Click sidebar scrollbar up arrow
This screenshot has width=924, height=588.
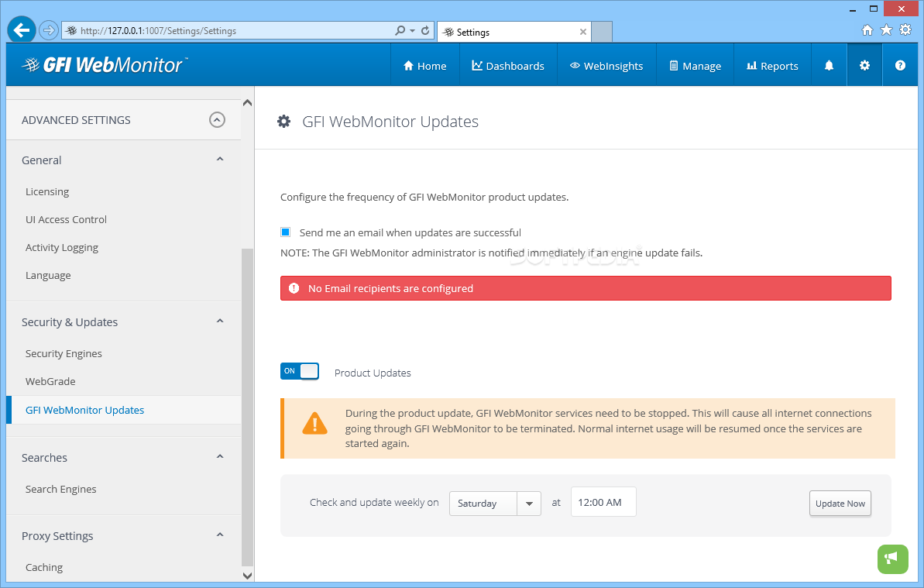(x=248, y=103)
